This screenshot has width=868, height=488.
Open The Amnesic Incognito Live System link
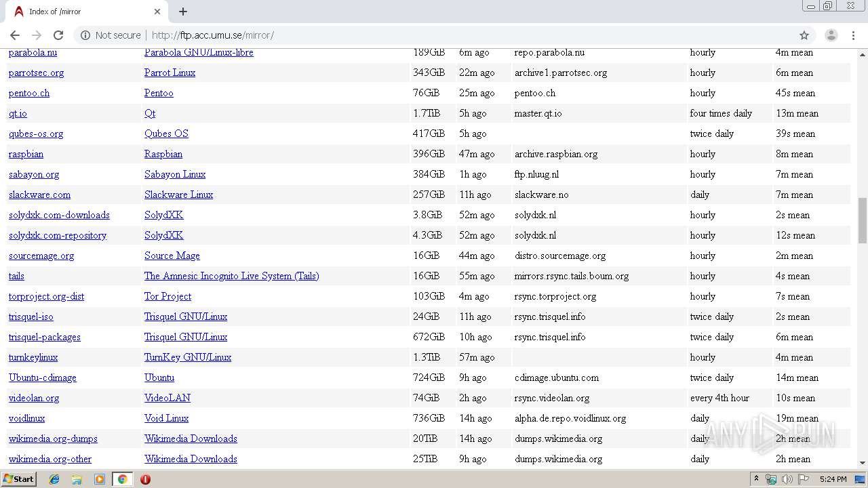point(231,276)
